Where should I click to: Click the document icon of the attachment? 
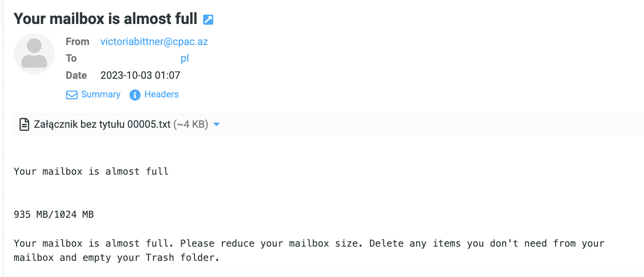(x=23, y=124)
